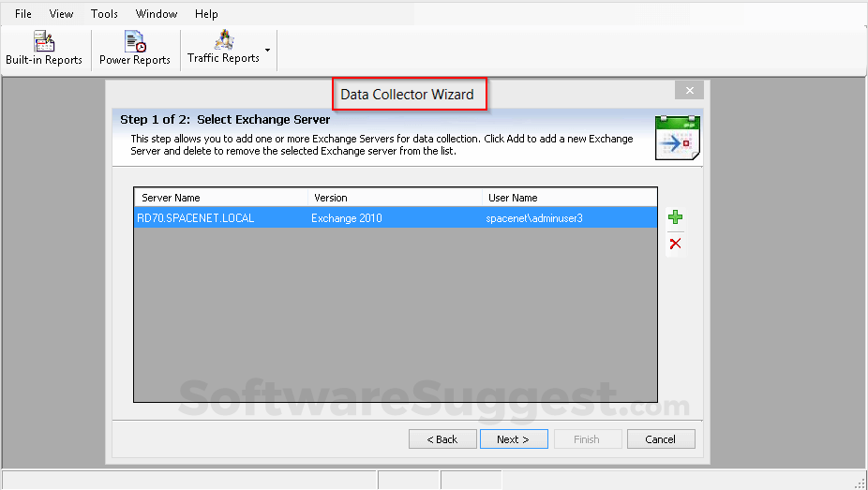The image size is (868, 490).
Task: Open the Help menu
Action: [206, 14]
